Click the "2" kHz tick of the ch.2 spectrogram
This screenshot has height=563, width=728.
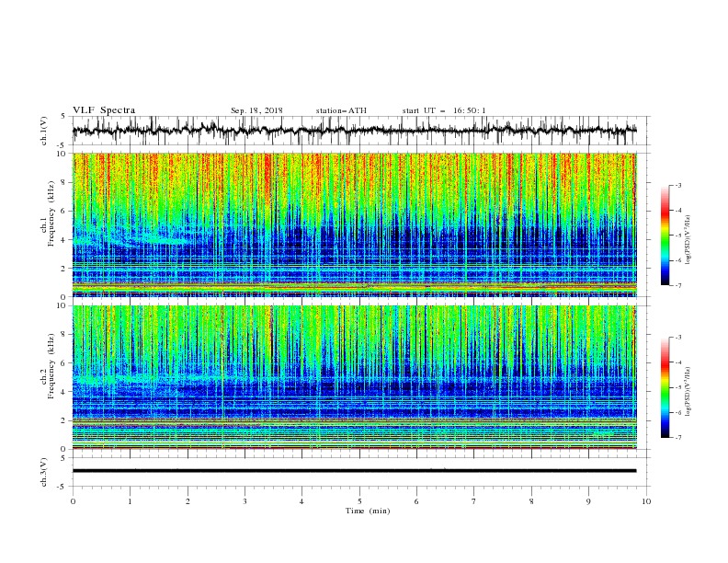click(x=64, y=420)
